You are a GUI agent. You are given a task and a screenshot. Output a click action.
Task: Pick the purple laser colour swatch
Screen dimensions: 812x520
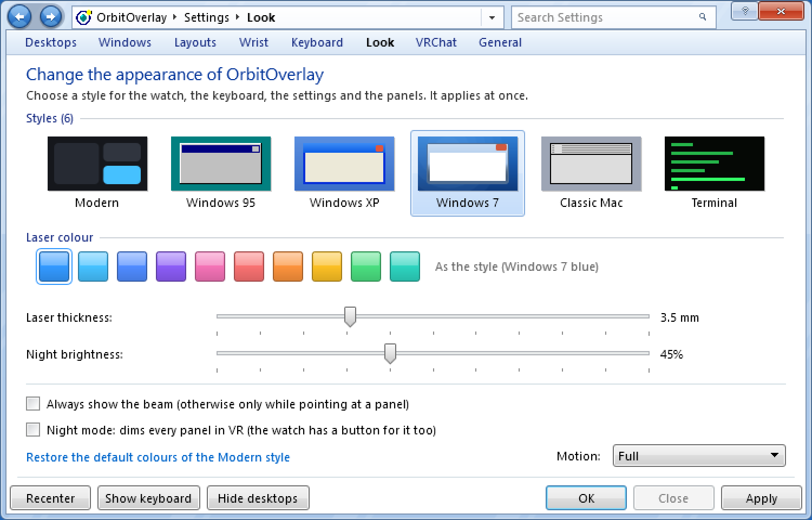(x=171, y=266)
